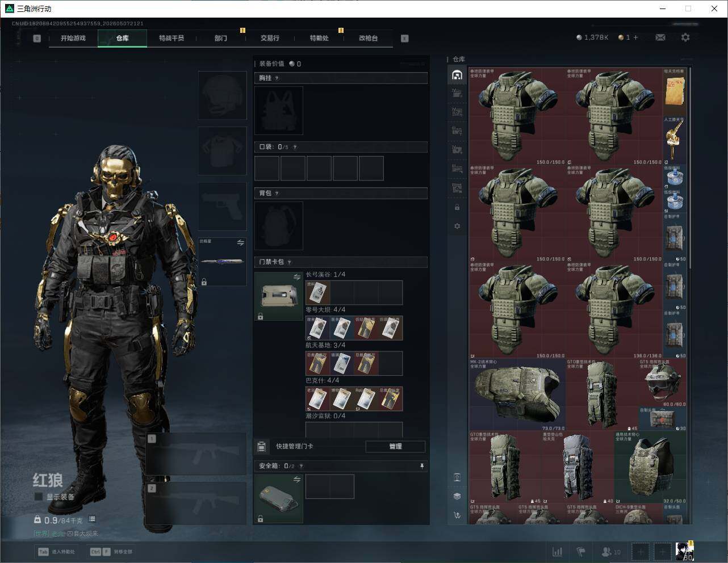Open the stats bar chart icon
Image resolution: width=728 pixels, height=563 pixels.
558,551
